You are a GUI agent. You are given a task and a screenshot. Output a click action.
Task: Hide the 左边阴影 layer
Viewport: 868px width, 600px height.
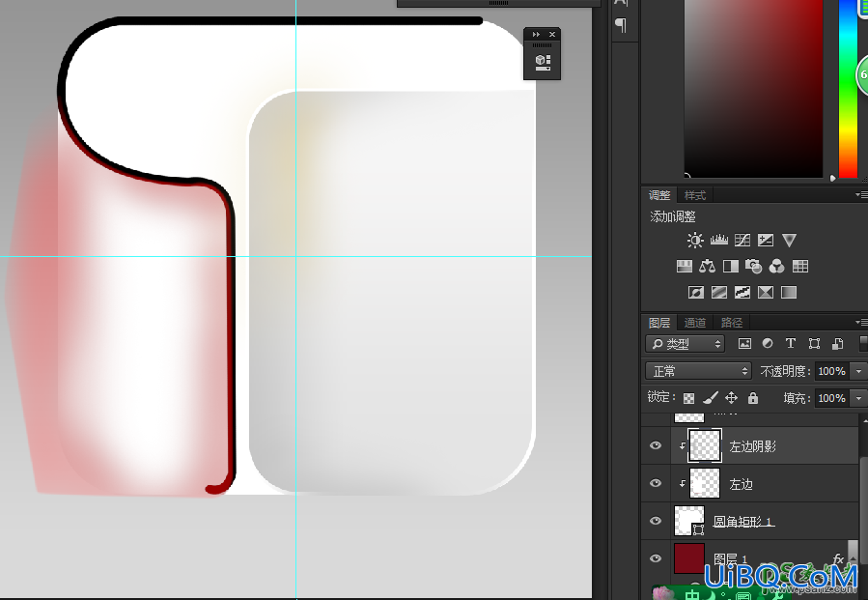[x=656, y=446]
